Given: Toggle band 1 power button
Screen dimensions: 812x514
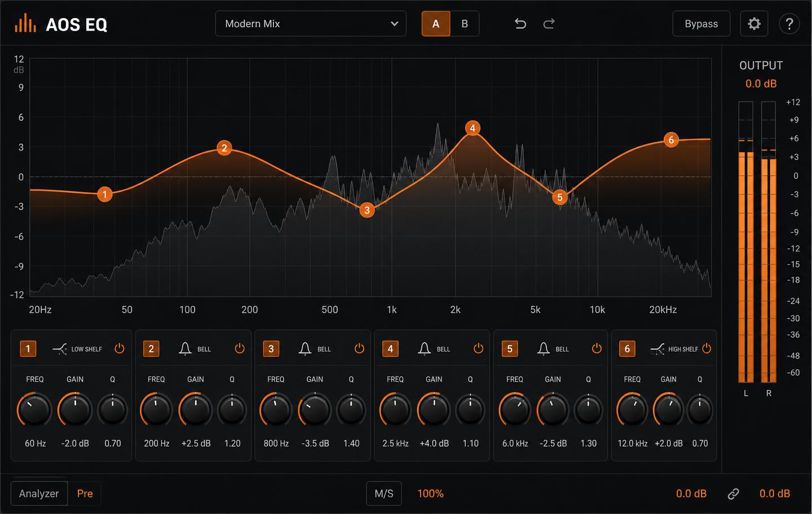Looking at the screenshot, I should tap(119, 348).
